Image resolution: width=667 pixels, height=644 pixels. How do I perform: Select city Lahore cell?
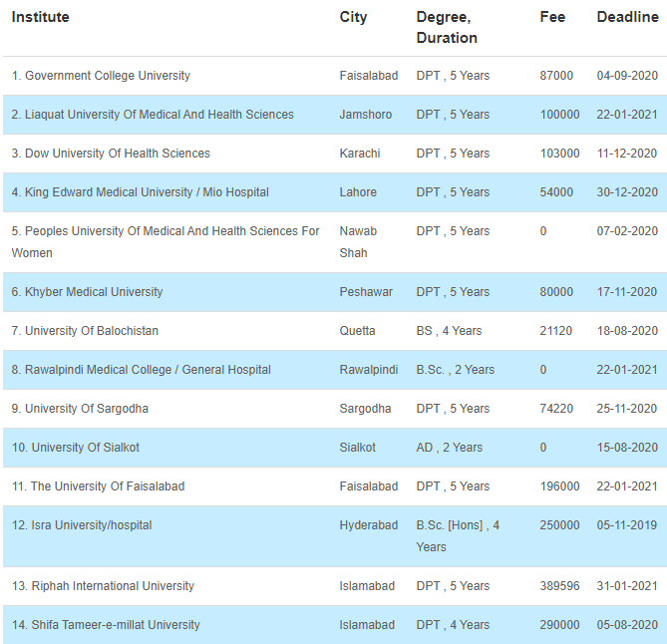(358, 192)
